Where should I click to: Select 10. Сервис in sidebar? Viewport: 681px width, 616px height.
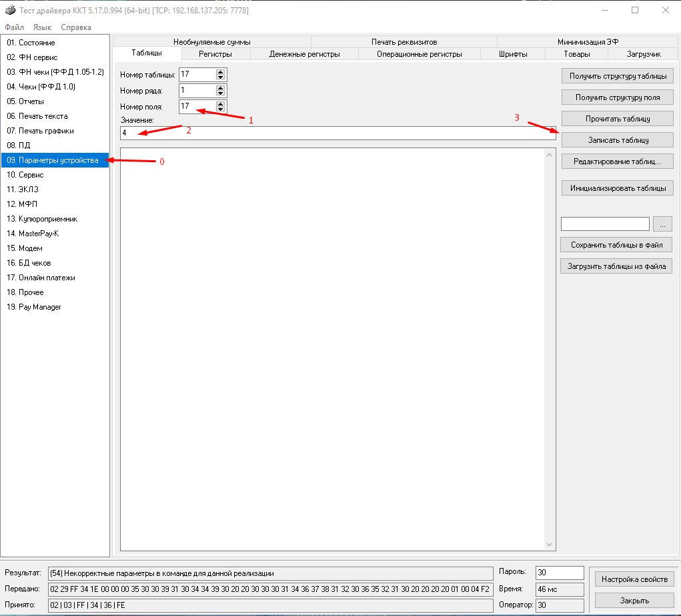[x=55, y=175]
